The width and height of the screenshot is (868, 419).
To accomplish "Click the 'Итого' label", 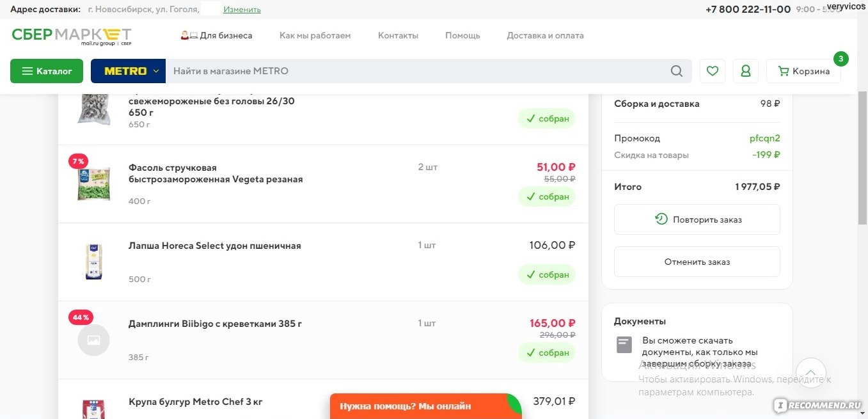I will point(627,187).
